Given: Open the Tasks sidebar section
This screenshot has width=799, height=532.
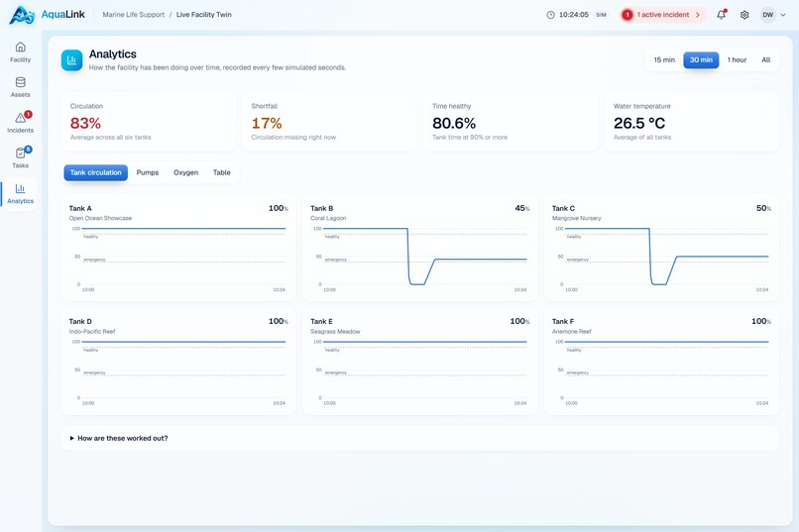Looking at the screenshot, I should click(21, 158).
